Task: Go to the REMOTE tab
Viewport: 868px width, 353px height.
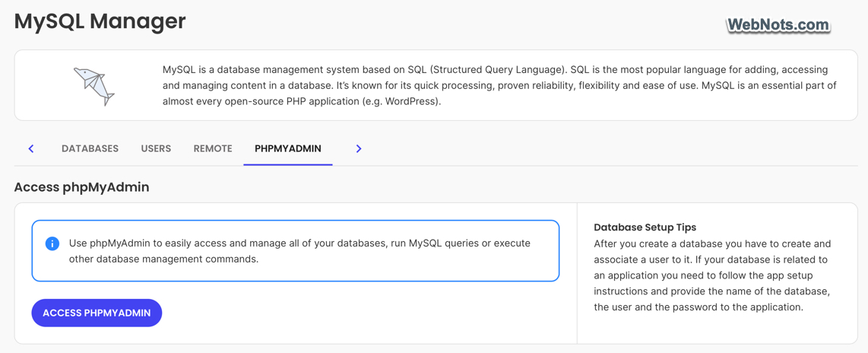Action: 213,148
